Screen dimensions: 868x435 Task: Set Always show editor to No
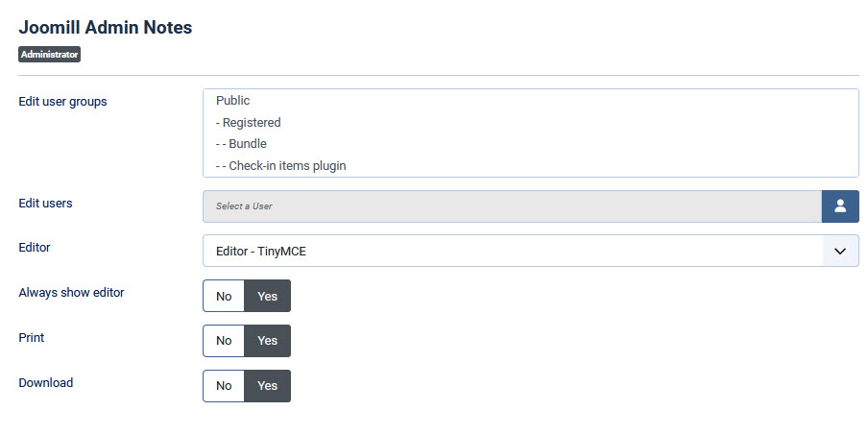pos(224,296)
